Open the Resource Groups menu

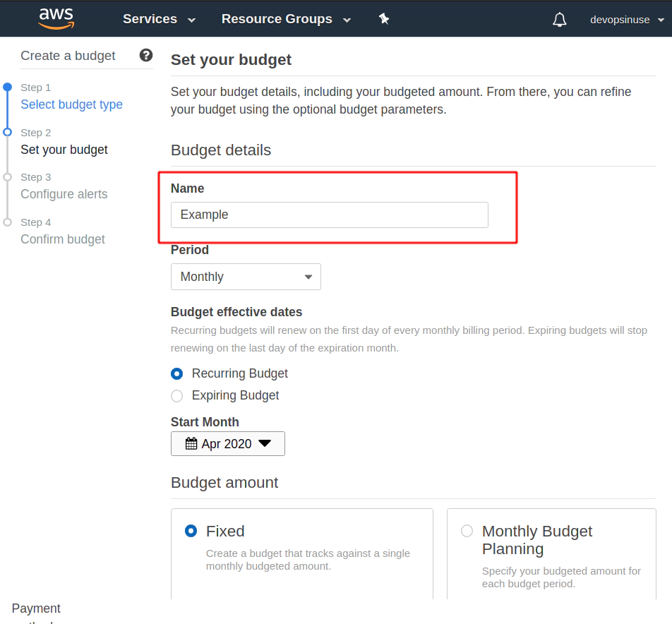click(286, 19)
